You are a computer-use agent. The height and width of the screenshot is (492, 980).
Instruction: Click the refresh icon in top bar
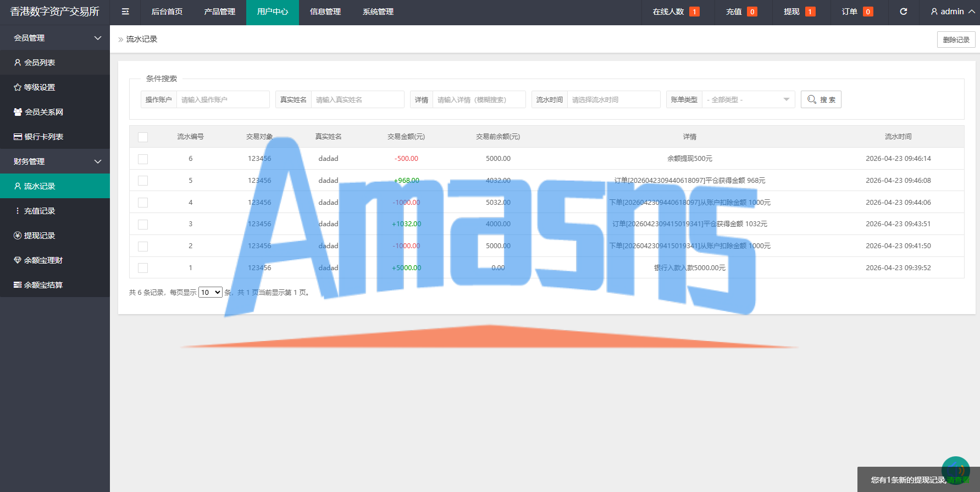point(903,12)
